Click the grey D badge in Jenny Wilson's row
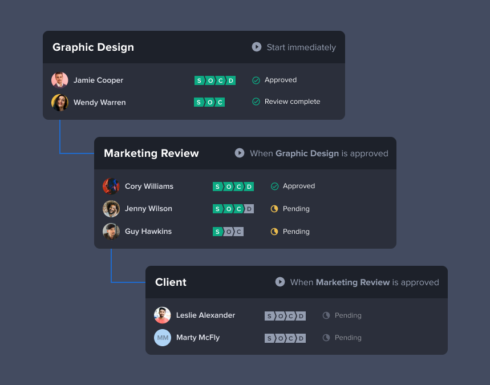 pos(249,209)
